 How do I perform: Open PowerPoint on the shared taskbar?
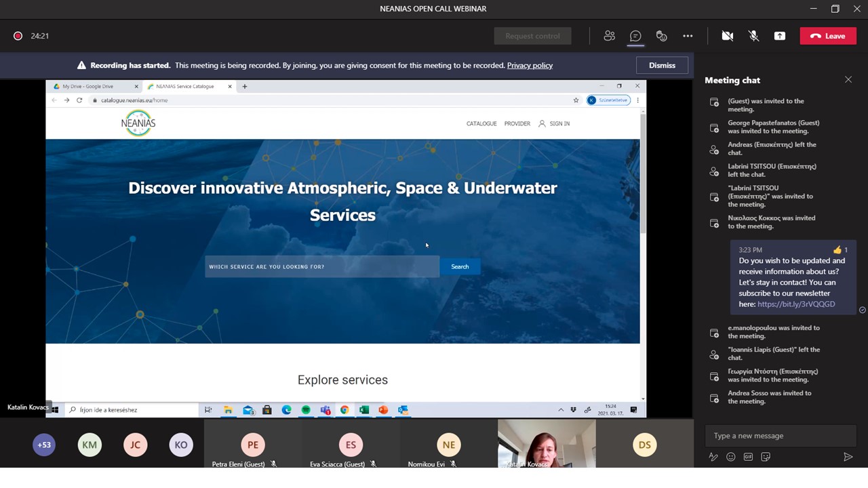383,410
